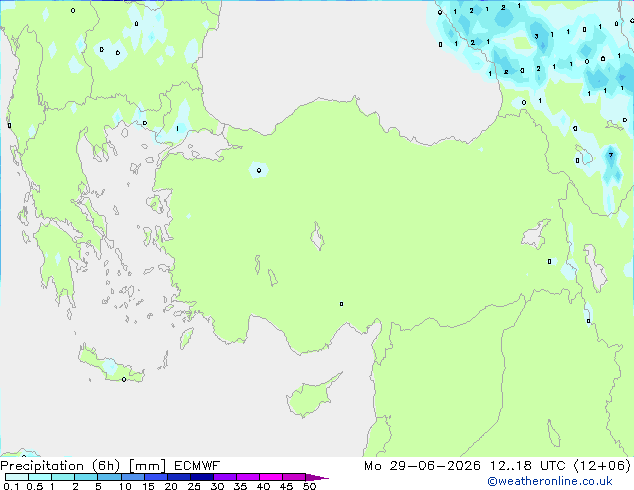
Task: Click the 0.1–0.5 mm lightest legend swatch
Action: tap(17, 477)
